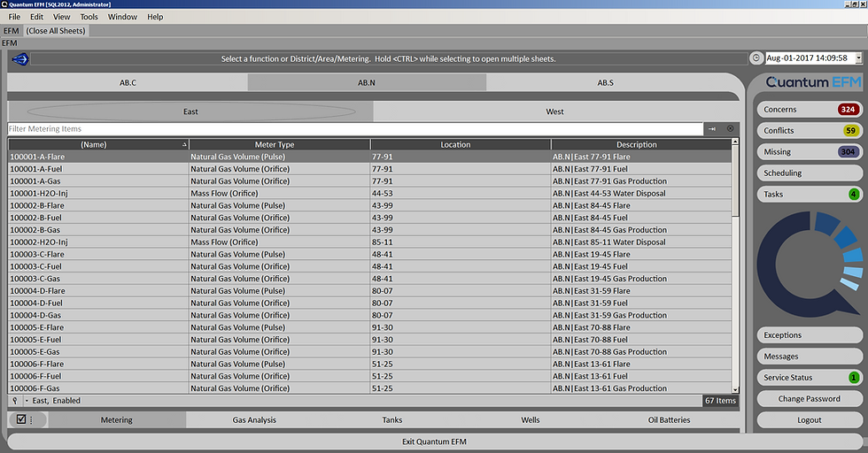Select row 100001-A-Flare
This screenshot has width=868, height=453.
(369, 157)
